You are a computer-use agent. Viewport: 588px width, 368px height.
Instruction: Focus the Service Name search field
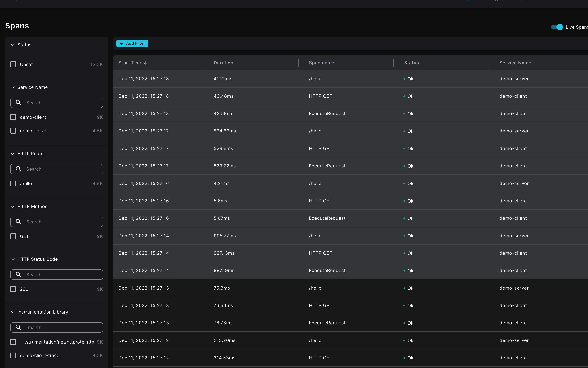(56, 103)
